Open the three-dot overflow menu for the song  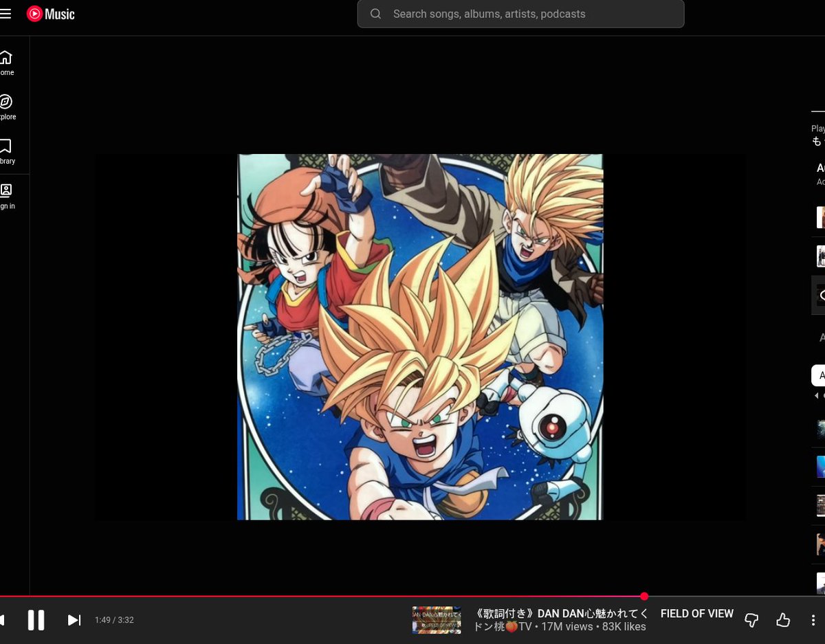click(x=815, y=620)
